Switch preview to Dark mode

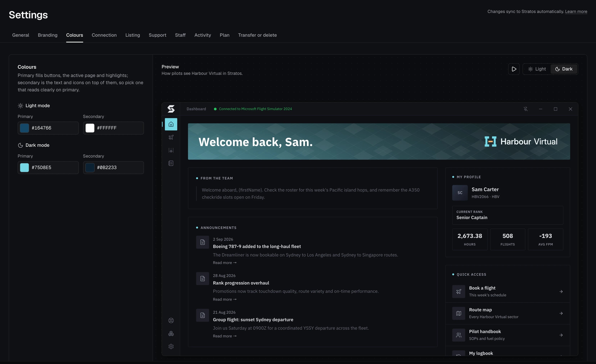click(564, 69)
